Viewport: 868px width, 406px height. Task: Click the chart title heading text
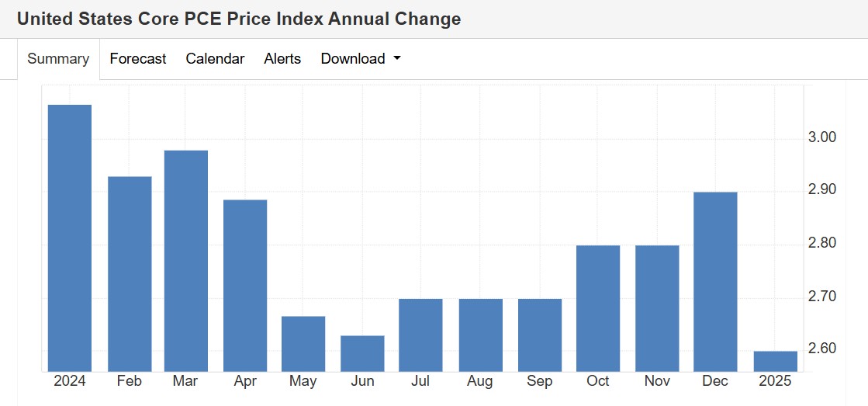pos(239,19)
